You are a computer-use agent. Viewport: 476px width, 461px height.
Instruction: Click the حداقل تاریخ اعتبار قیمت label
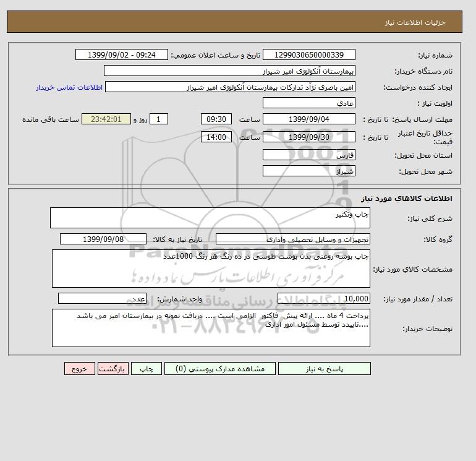(425, 137)
